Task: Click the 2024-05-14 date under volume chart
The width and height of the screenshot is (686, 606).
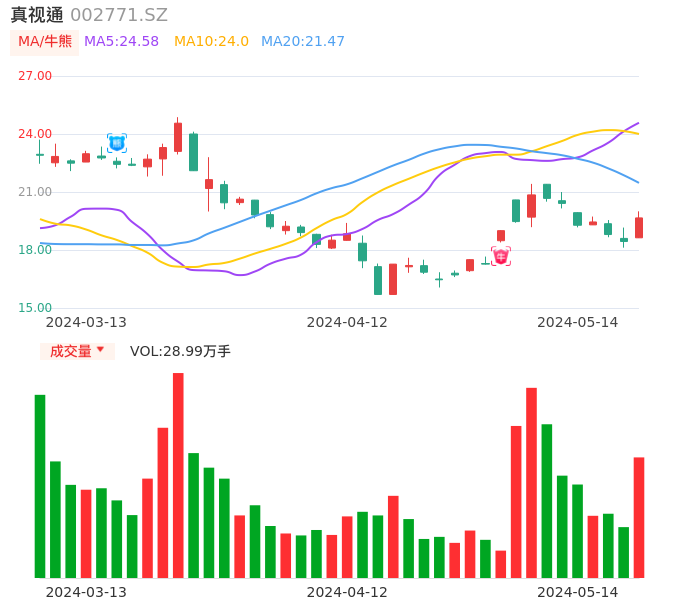Action: pyautogui.click(x=578, y=592)
